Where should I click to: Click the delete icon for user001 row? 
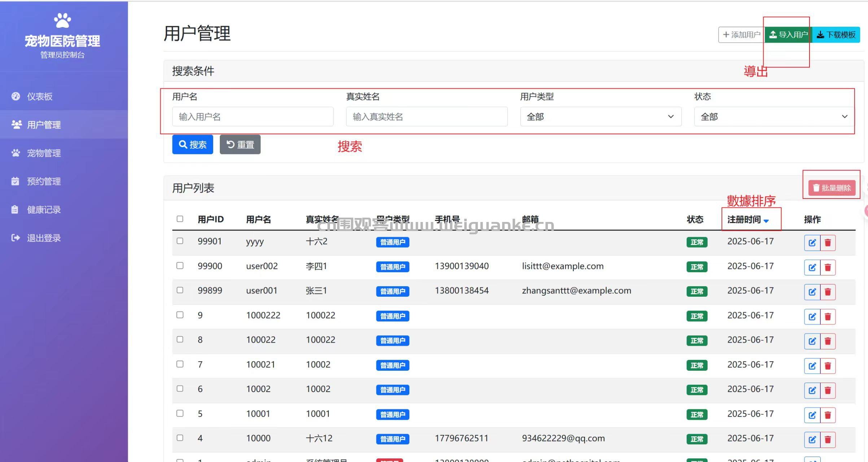(828, 292)
